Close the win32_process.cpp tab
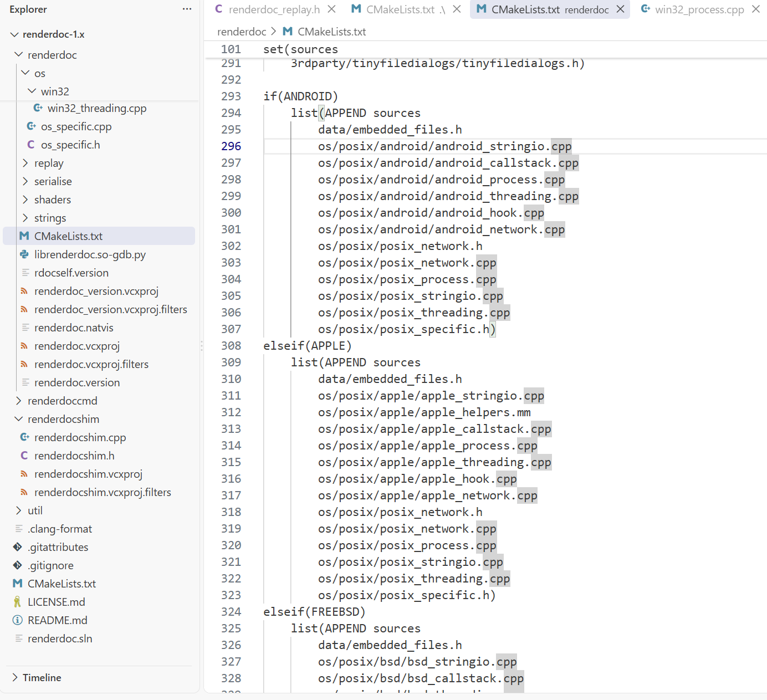767x700 pixels. pos(756,9)
